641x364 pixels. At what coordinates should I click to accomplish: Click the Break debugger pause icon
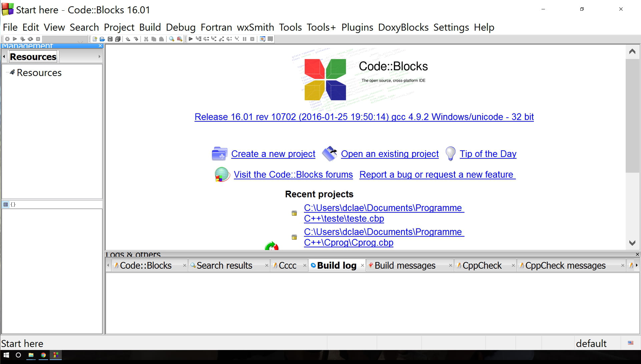point(245,39)
